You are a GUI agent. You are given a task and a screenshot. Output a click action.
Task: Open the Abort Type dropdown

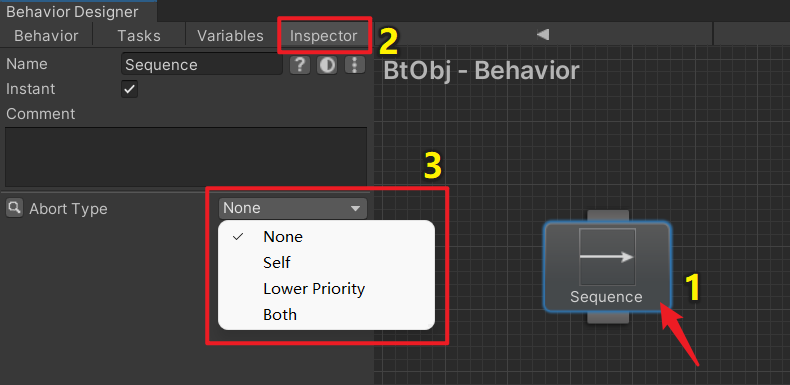pos(293,208)
